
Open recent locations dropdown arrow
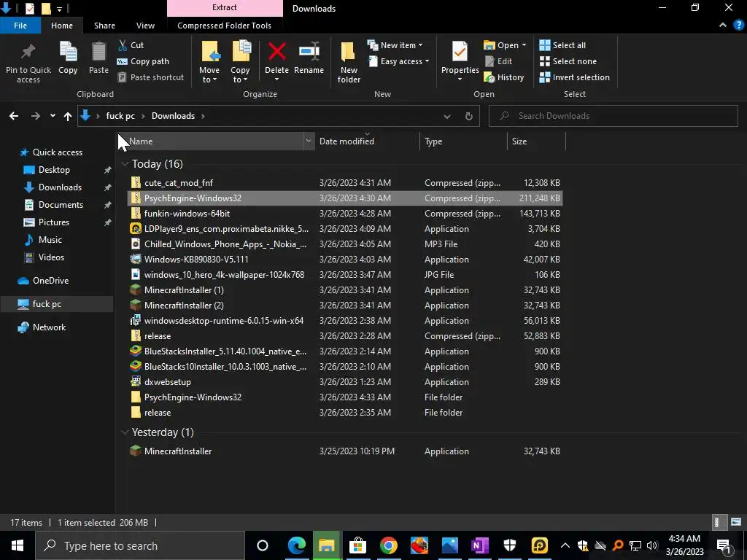point(53,116)
